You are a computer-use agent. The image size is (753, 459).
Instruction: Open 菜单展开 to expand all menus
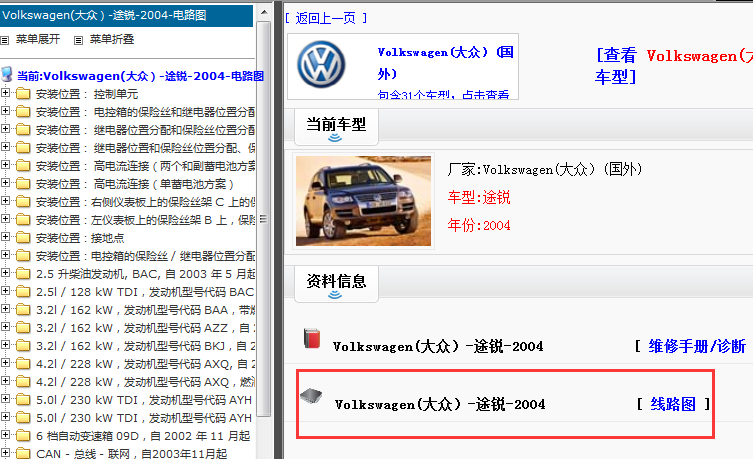[x=38, y=39]
